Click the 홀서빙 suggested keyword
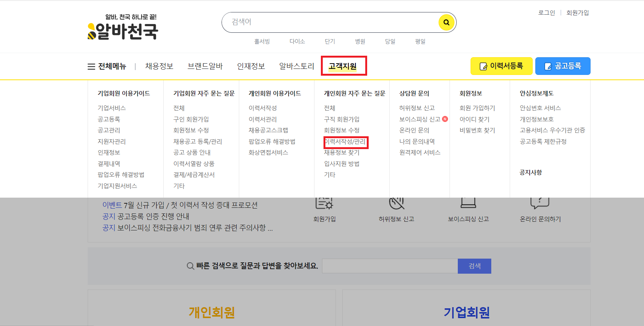This screenshot has width=644, height=326. point(262,41)
